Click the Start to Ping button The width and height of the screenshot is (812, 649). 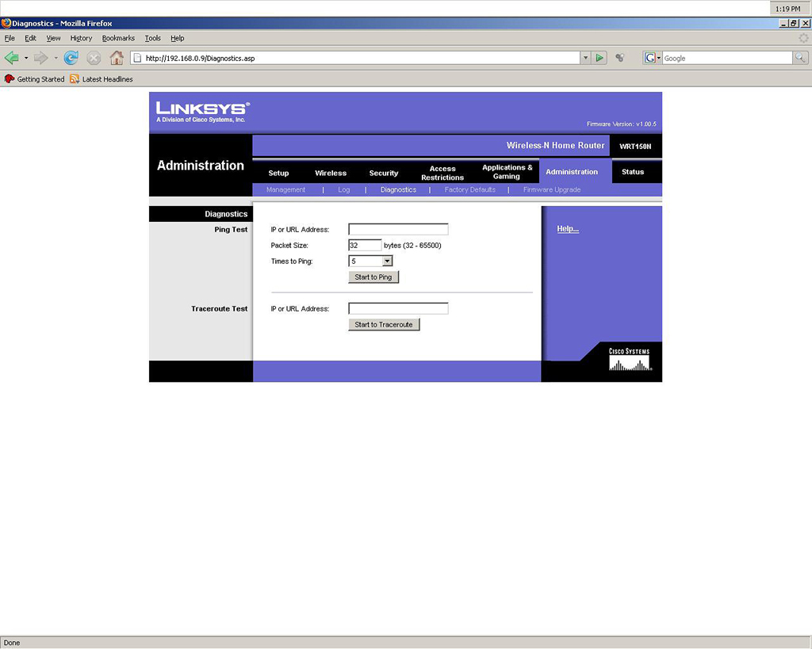(373, 277)
